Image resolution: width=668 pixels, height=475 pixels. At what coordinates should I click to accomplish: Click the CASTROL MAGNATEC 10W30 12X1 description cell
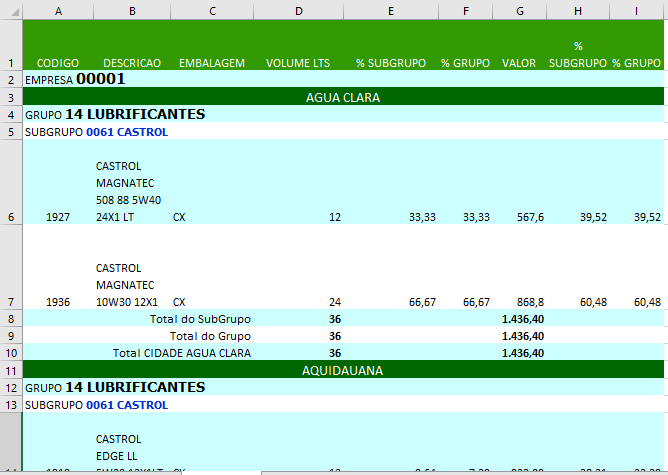[130, 284]
